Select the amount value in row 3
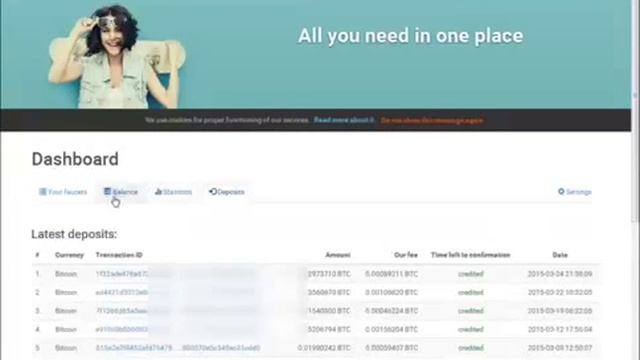This screenshot has width=640, height=360. point(329,311)
